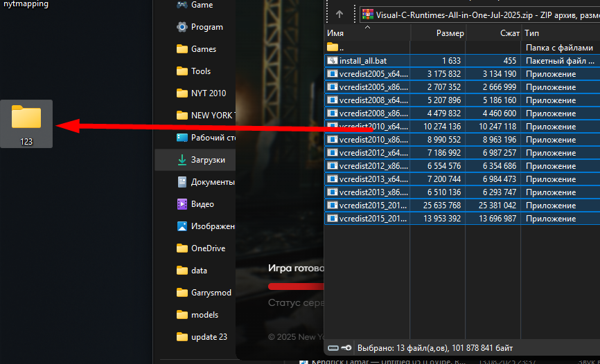Open the Garrysmod folder in sidebar

click(211, 293)
